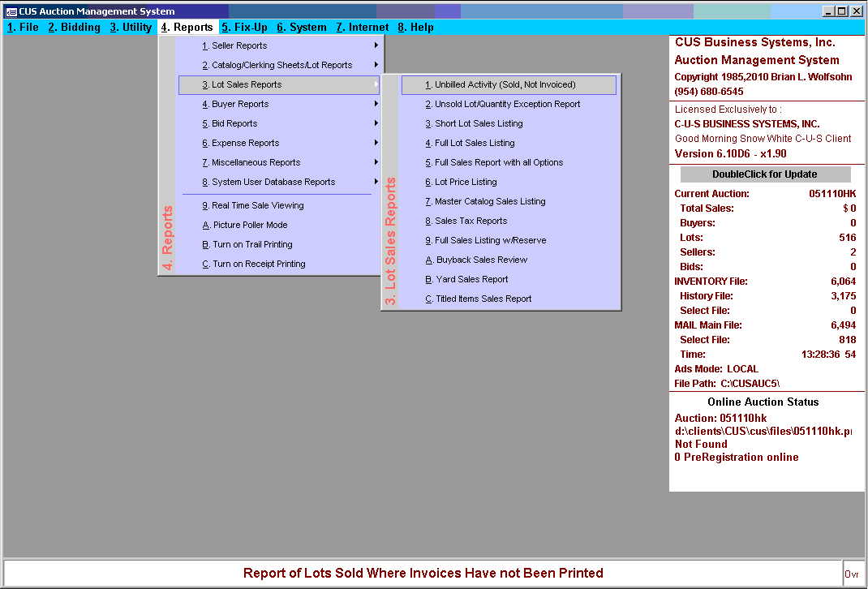The height and width of the screenshot is (589, 868).
Task: Click the Ads Mode: LOCAL text
Action: click(x=716, y=368)
